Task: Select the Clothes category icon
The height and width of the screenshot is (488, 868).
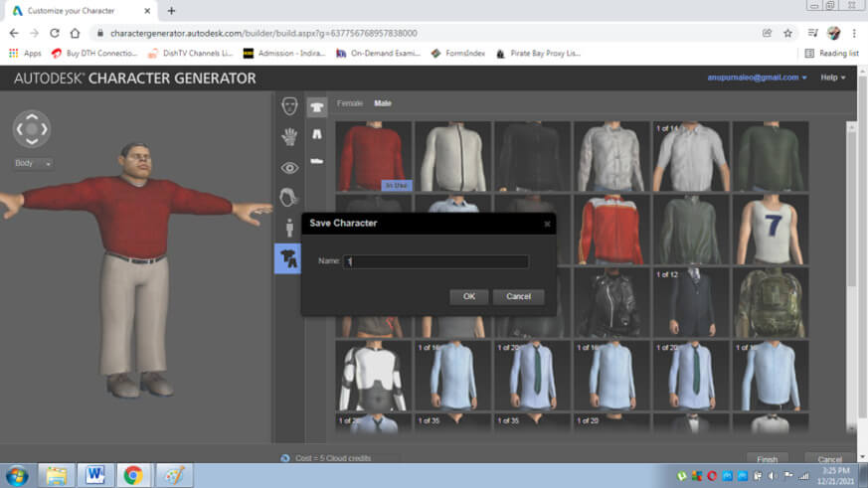Action: pyautogui.click(x=288, y=258)
